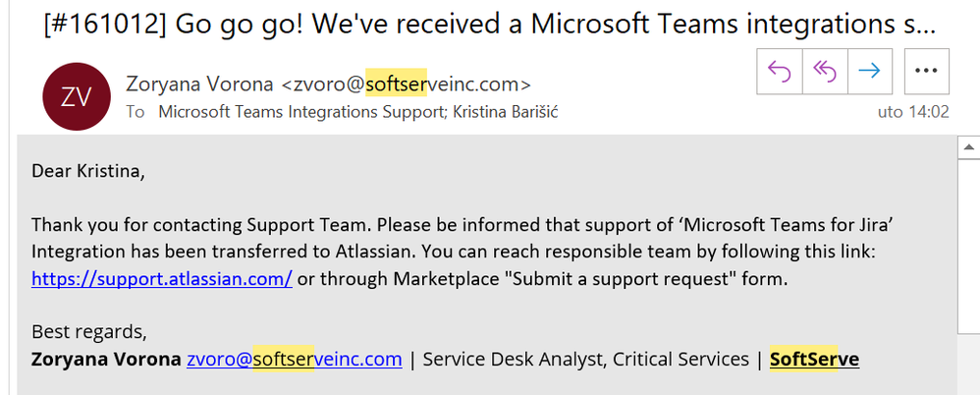This screenshot has width=980, height=395.
Task: Select recipient Kristina Barišić
Action: tap(503, 112)
